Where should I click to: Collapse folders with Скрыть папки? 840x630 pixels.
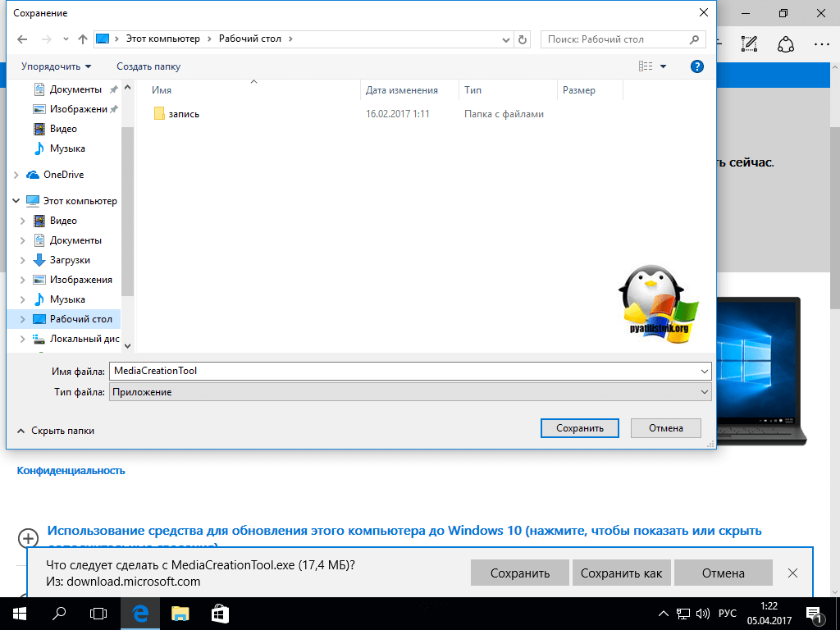tap(56, 431)
